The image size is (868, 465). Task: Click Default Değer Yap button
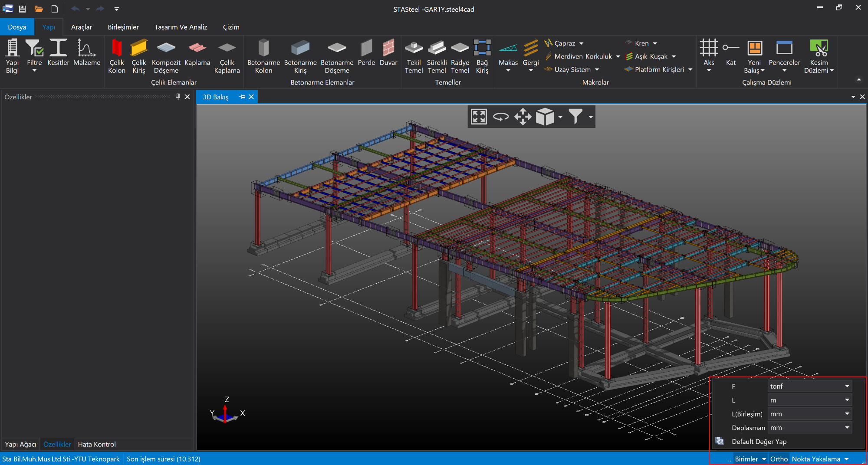click(x=759, y=442)
